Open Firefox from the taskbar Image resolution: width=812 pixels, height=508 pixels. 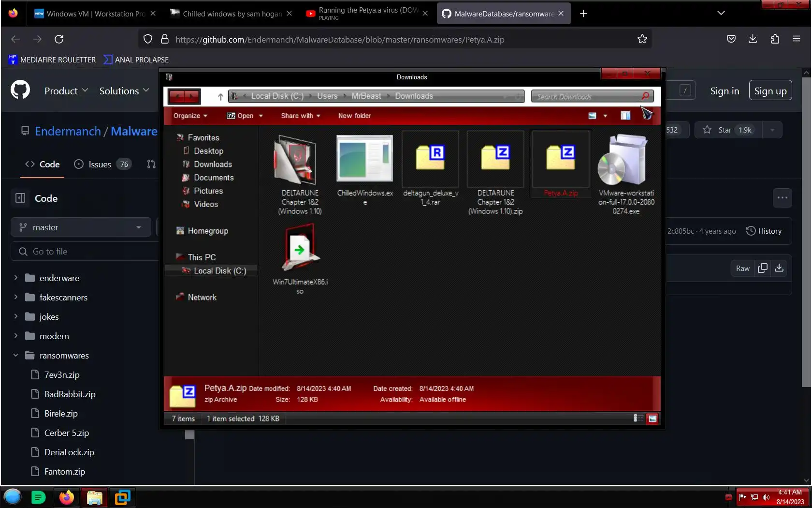click(x=67, y=497)
